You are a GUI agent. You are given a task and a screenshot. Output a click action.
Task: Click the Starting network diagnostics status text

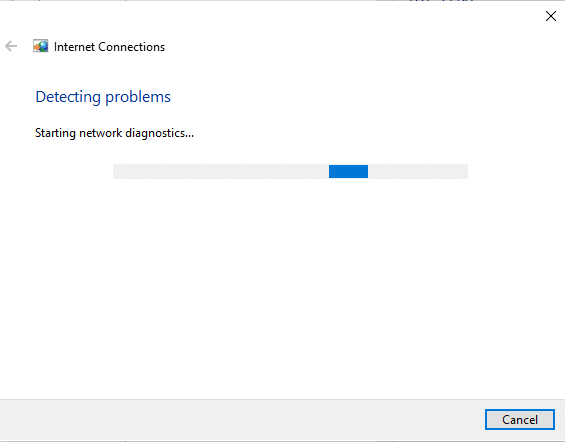tap(114, 133)
